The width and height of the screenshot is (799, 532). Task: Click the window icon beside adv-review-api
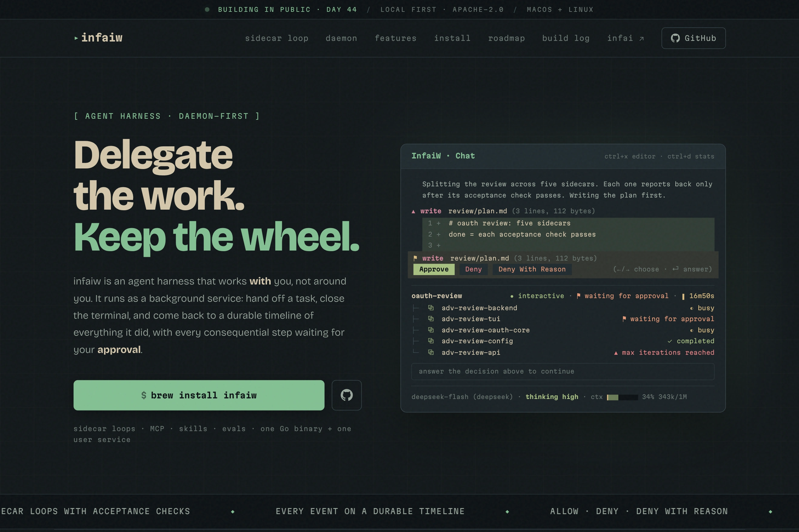pos(431,353)
